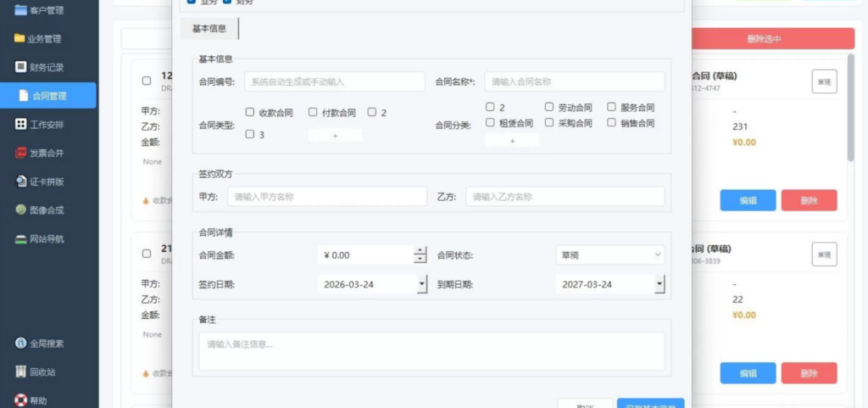Check the 收款合同 contract type
This screenshot has height=408, width=868.
[250, 112]
